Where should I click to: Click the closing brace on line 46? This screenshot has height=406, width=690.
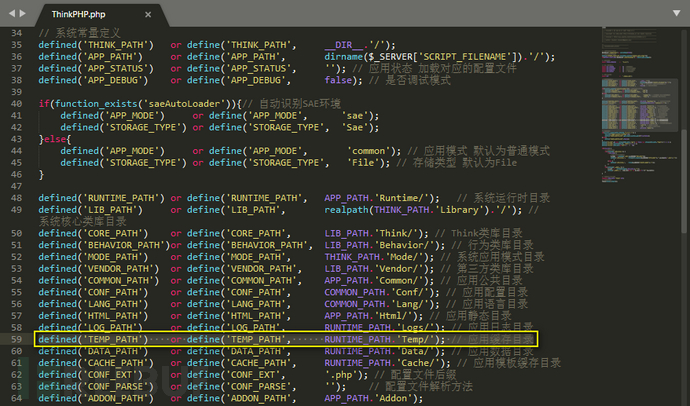41,175
